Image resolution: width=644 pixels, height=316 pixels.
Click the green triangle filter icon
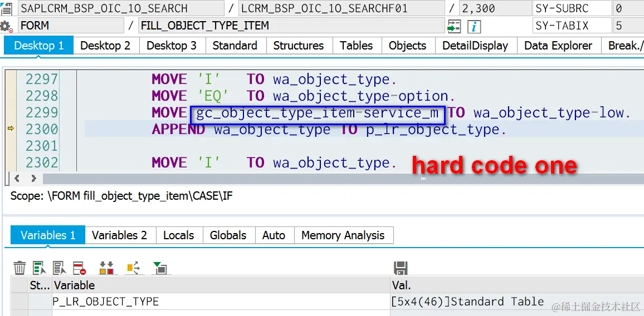(x=159, y=268)
